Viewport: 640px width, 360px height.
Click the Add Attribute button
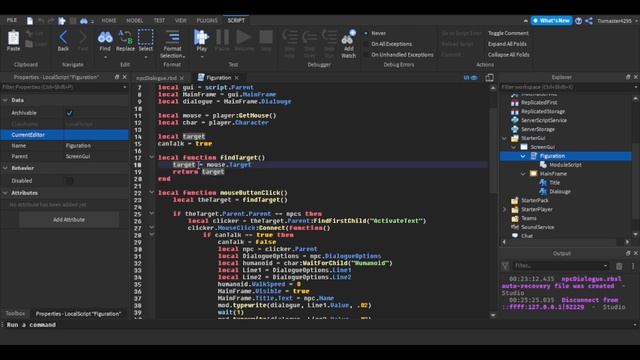[x=69, y=220]
